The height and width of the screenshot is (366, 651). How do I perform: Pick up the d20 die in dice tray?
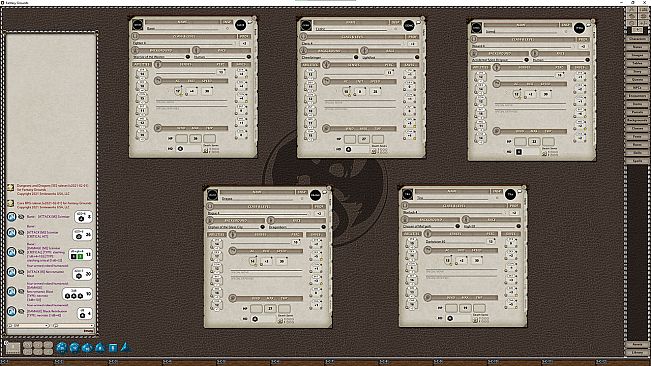click(61, 347)
